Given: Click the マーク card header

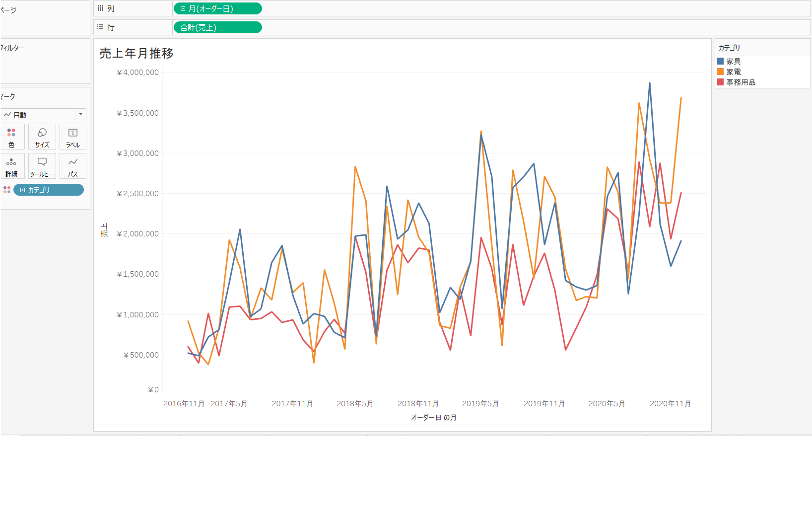Looking at the screenshot, I should click(x=8, y=96).
